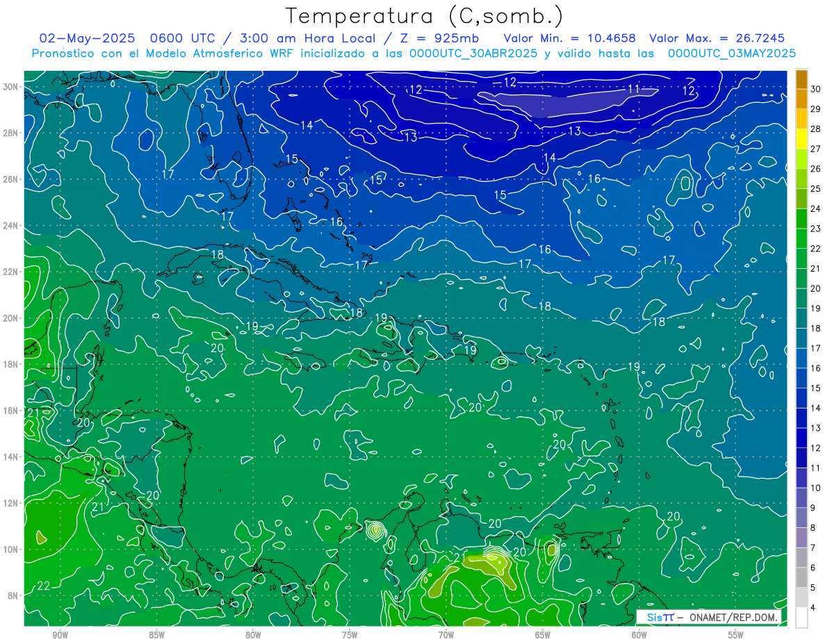Click the color scale value 17

click(816, 349)
